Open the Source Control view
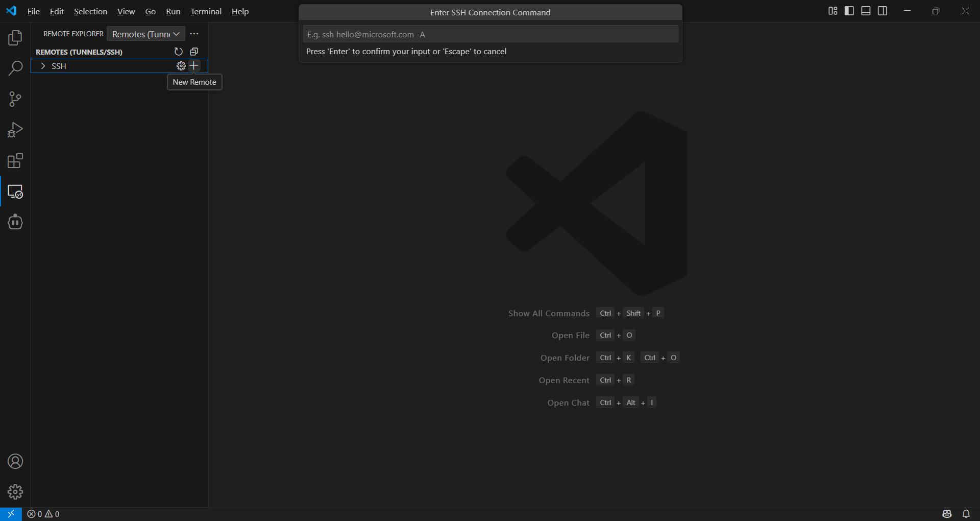980x521 pixels. coord(15,99)
